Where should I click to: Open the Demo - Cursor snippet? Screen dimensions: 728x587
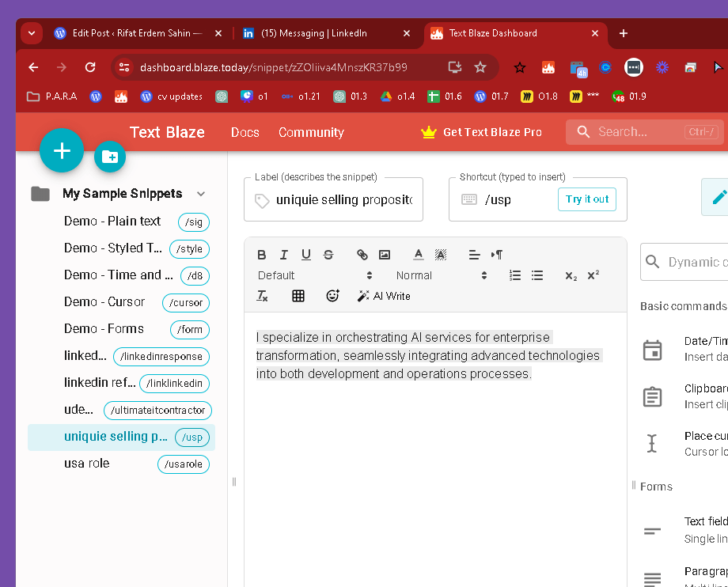click(x=121, y=302)
